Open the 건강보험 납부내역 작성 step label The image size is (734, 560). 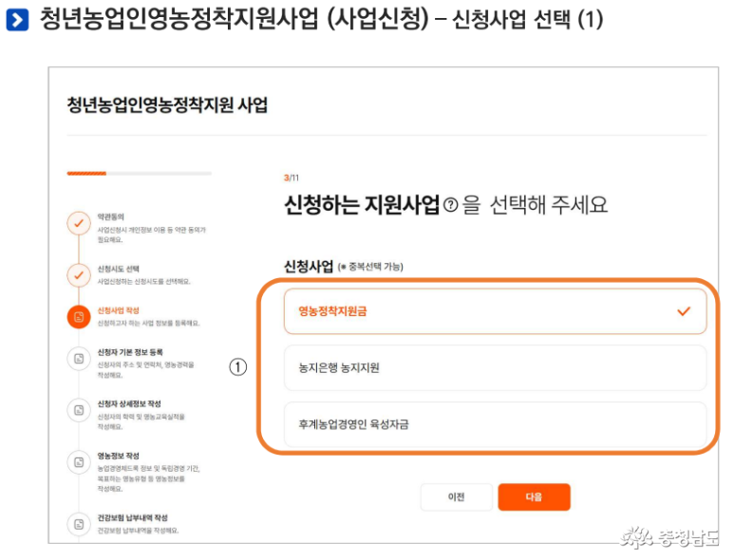point(132,517)
